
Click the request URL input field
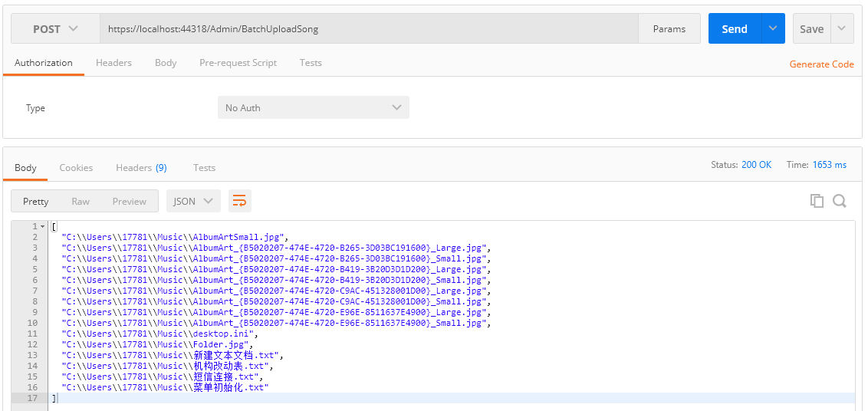368,29
